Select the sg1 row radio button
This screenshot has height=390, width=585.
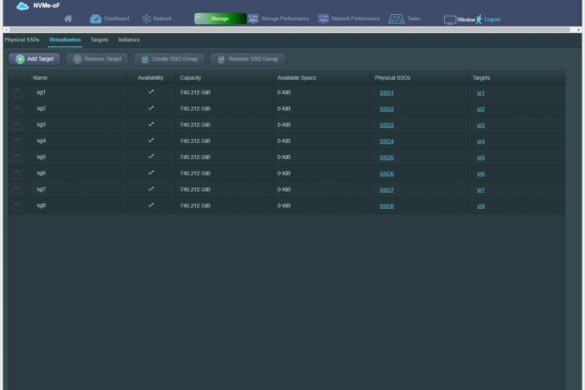coord(17,93)
